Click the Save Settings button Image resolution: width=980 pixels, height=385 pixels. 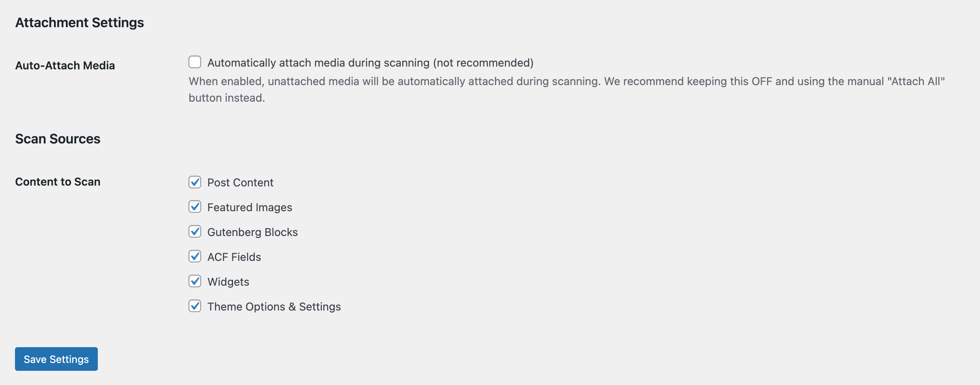click(x=56, y=359)
